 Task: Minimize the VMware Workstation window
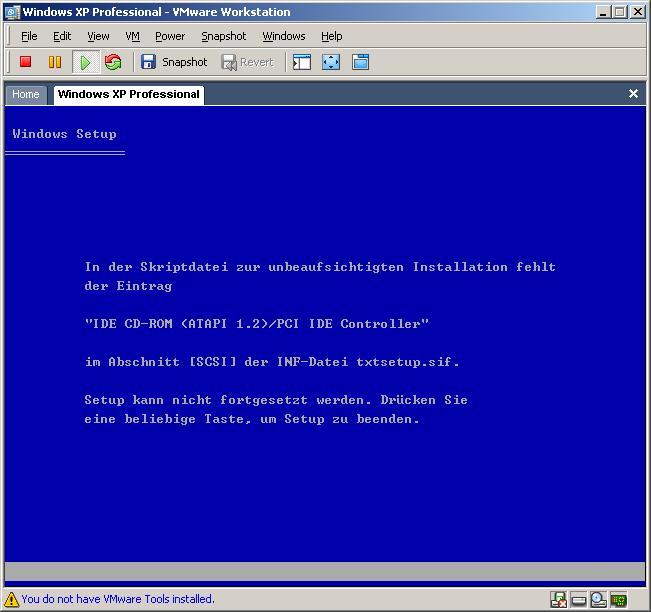click(603, 12)
